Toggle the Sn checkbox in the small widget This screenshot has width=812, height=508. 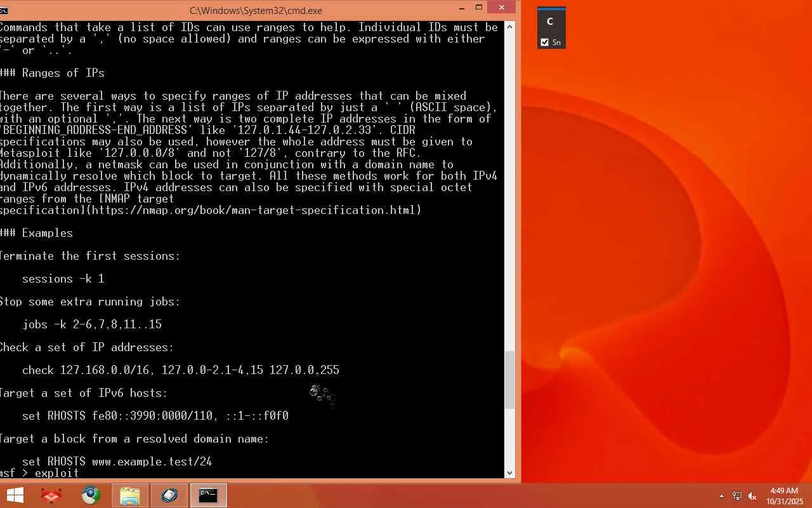coord(544,43)
